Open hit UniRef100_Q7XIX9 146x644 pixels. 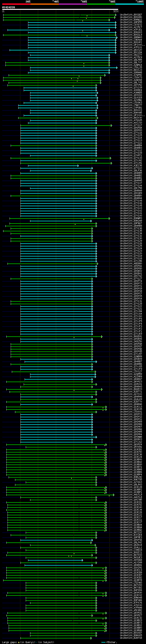pos(131,87)
